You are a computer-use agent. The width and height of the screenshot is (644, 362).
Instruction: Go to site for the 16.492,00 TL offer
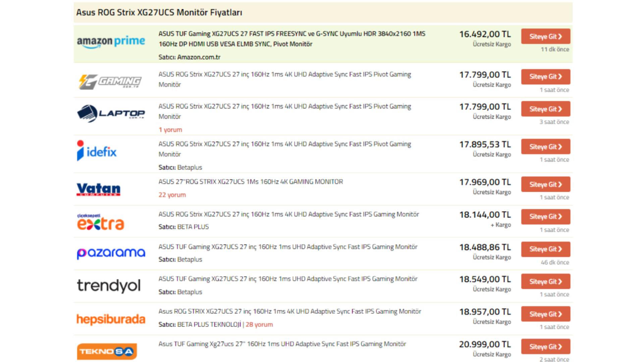[x=545, y=36]
